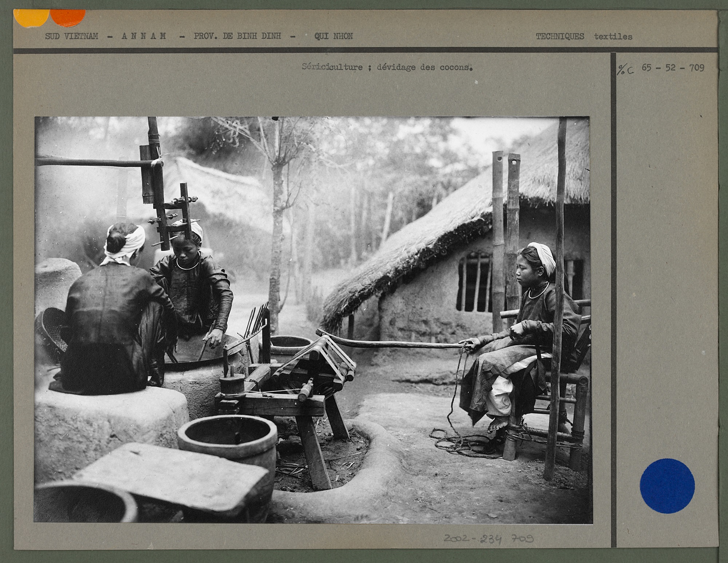The height and width of the screenshot is (563, 728).
Task: Click 'PROV. DE BINH DINH' label
Action: pos(237,36)
